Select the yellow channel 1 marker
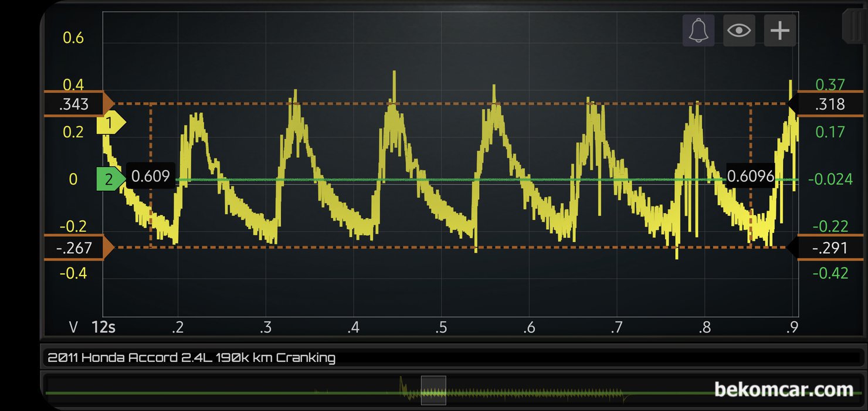This screenshot has height=411, width=868. (110, 124)
